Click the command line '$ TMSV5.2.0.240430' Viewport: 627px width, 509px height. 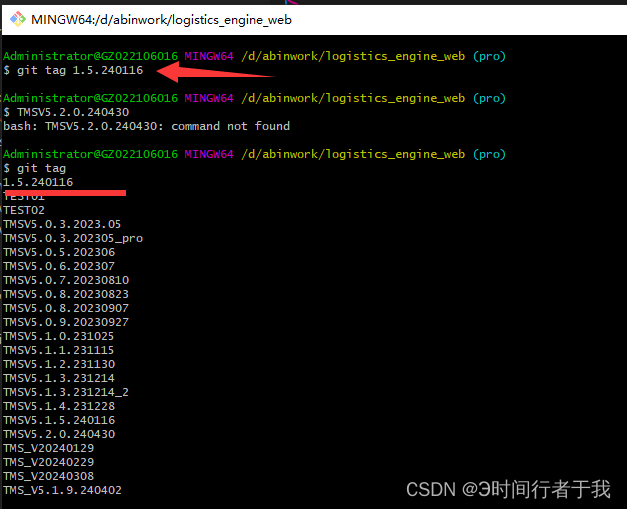pyautogui.click(x=66, y=112)
